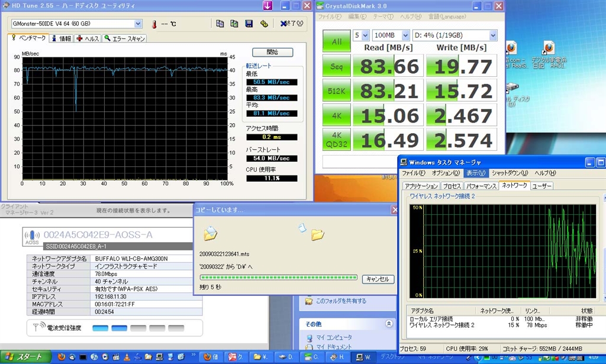Click the green All button in CrystalDiskMark
The image size is (606, 364).
tap(336, 41)
